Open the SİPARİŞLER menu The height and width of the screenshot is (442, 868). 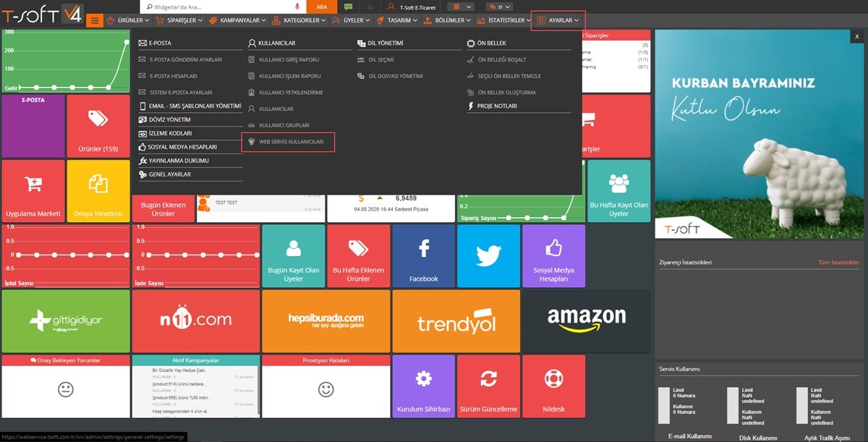181,20
